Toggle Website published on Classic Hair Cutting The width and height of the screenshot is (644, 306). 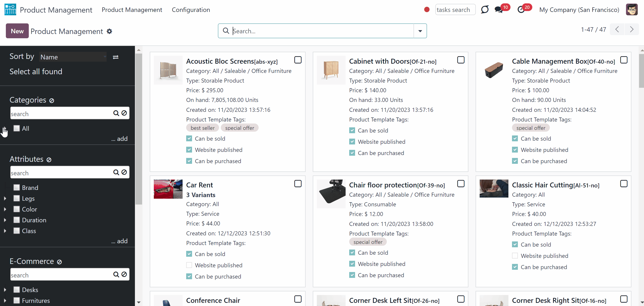tap(515, 256)
